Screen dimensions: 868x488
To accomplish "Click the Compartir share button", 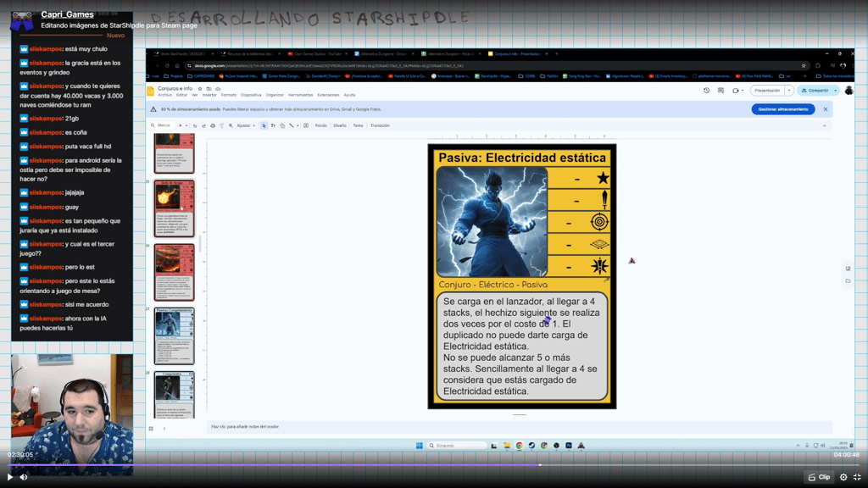I will [815, 90].
